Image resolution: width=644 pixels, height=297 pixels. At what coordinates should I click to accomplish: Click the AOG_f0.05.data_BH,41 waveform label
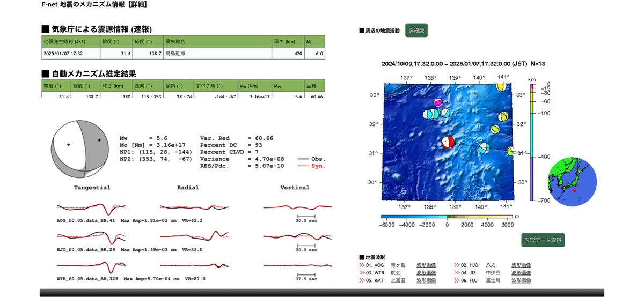86,220
